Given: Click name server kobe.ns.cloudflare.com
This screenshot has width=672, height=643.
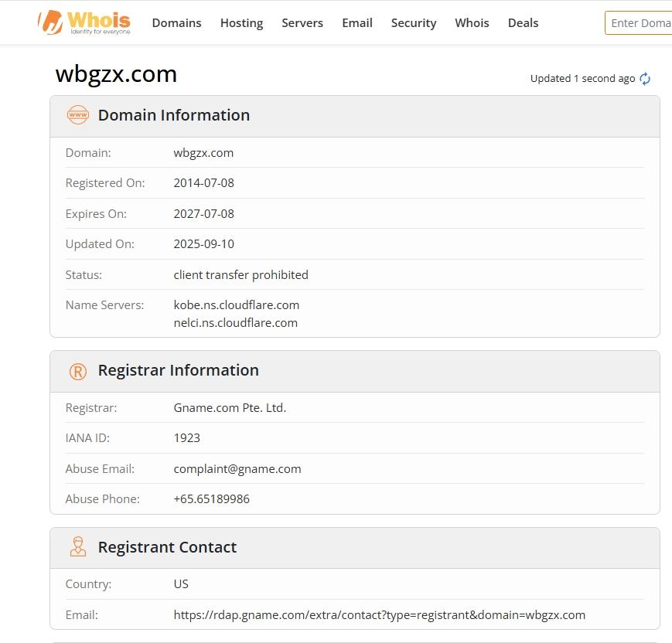Looking at the screenshot, I should click(x=236, y=305).
